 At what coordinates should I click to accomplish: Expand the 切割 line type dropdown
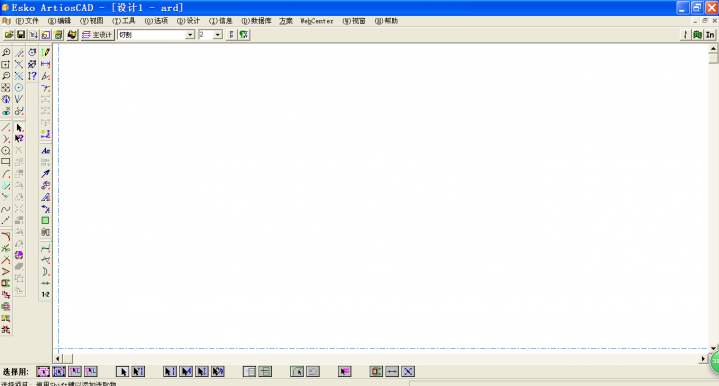(x=190, y=35)
